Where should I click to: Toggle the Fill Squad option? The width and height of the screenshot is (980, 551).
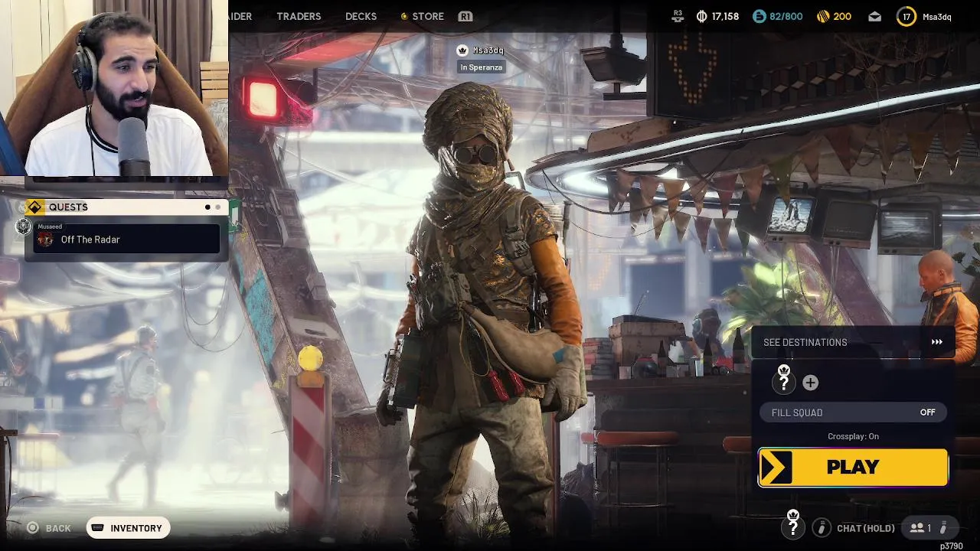pyautogui.click(x=853, y=412)
